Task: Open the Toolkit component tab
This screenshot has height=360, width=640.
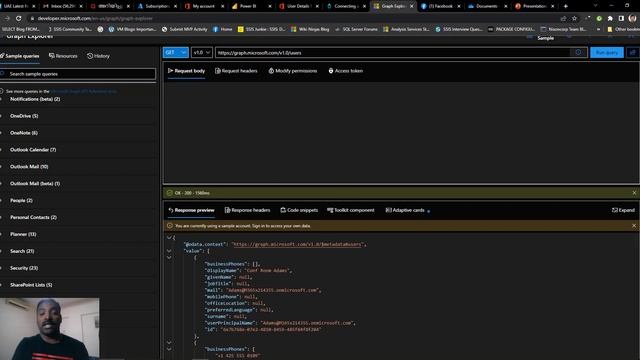Action: pyautogui.click(x=351, y=210)
